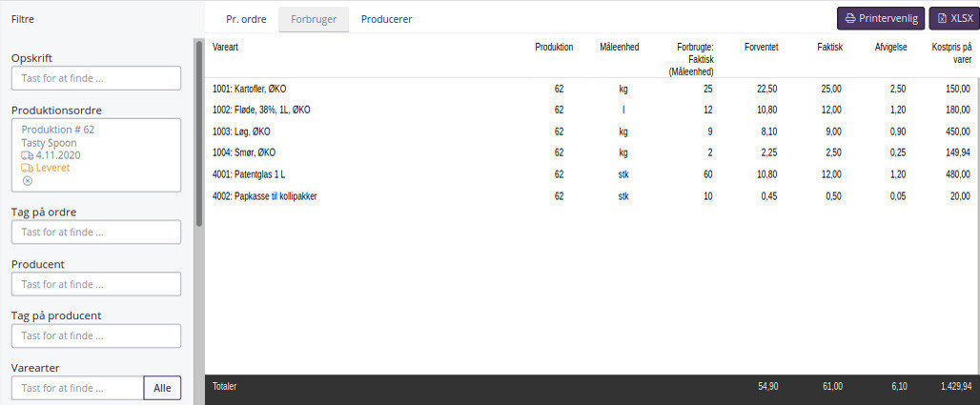
Task: Select the Forbruger tab
Action: click(314, 19)
